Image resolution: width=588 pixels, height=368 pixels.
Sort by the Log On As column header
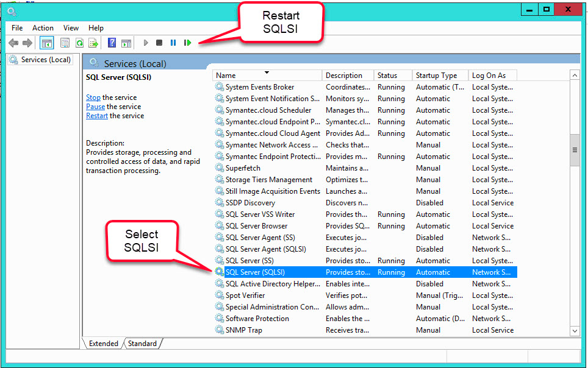point(493,76)
